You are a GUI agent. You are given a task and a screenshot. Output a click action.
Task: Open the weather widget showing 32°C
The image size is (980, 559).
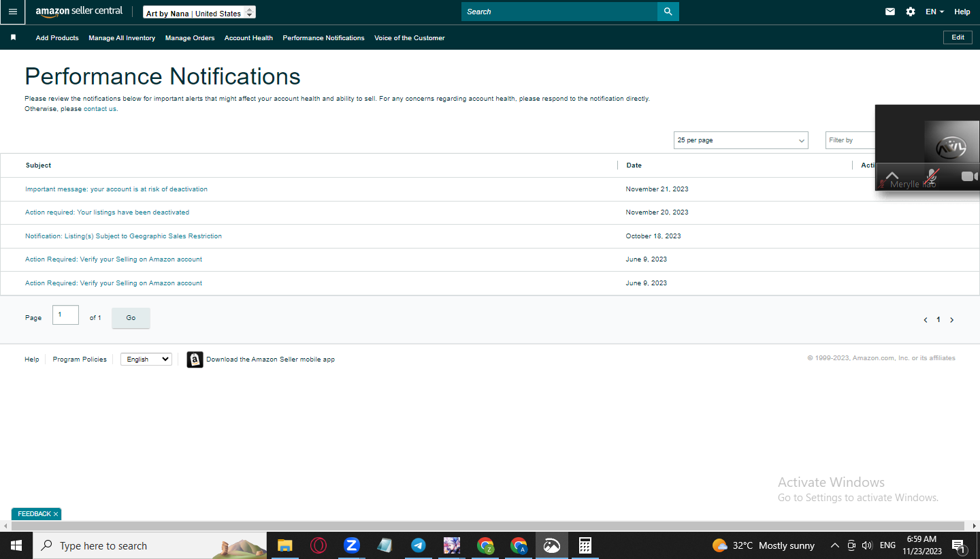pyautogui.click(x=764, y=545)
